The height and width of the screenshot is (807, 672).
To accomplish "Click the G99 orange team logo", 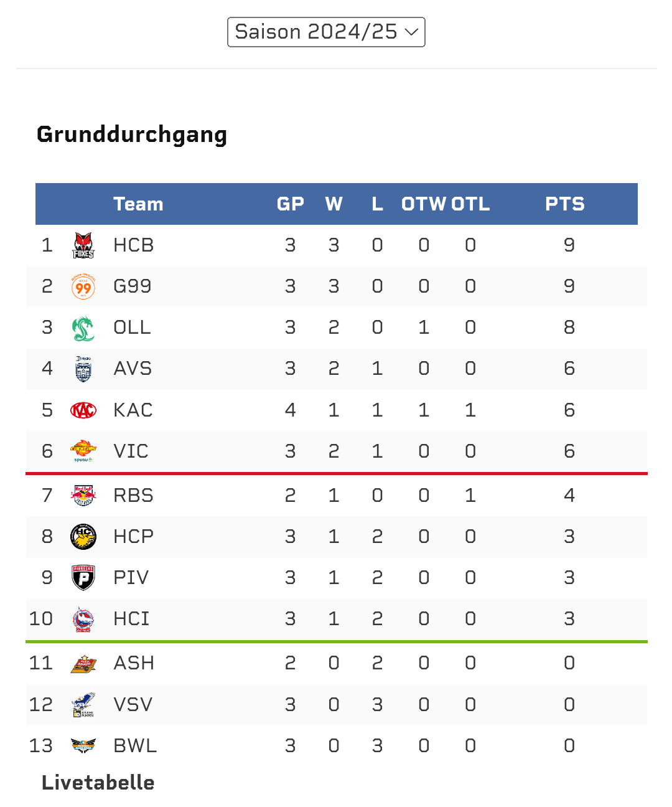I will (x=83, y=287).
